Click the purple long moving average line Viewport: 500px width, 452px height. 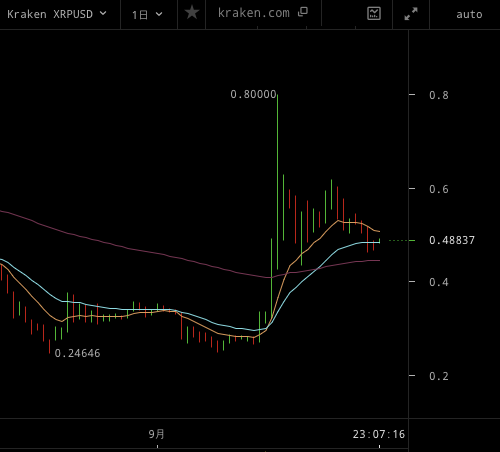point(133,249)
